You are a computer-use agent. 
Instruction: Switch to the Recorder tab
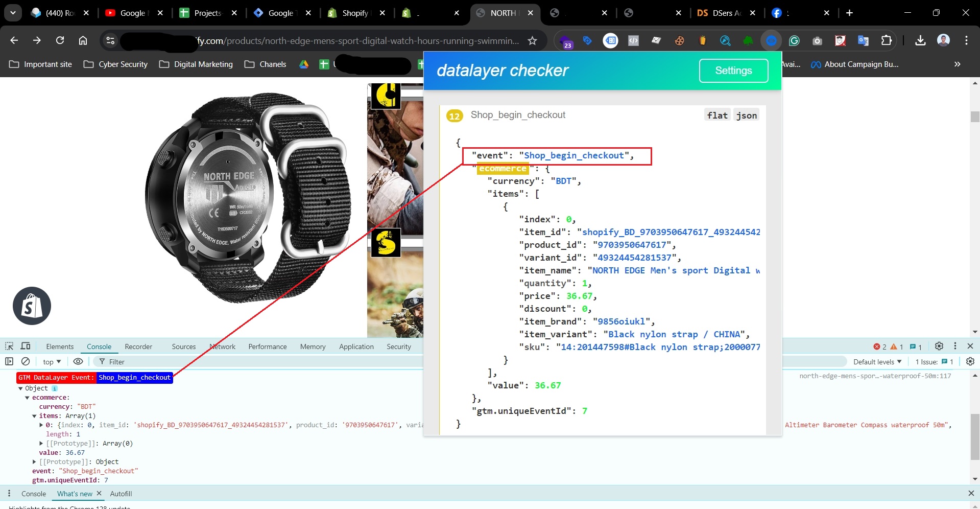click(x=138, y=346)
